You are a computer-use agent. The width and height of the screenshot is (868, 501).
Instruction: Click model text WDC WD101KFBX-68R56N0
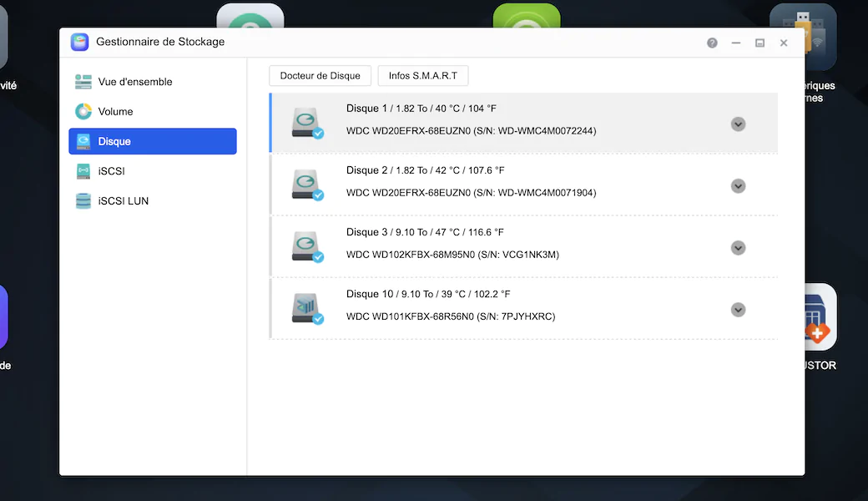pos(410,317)
